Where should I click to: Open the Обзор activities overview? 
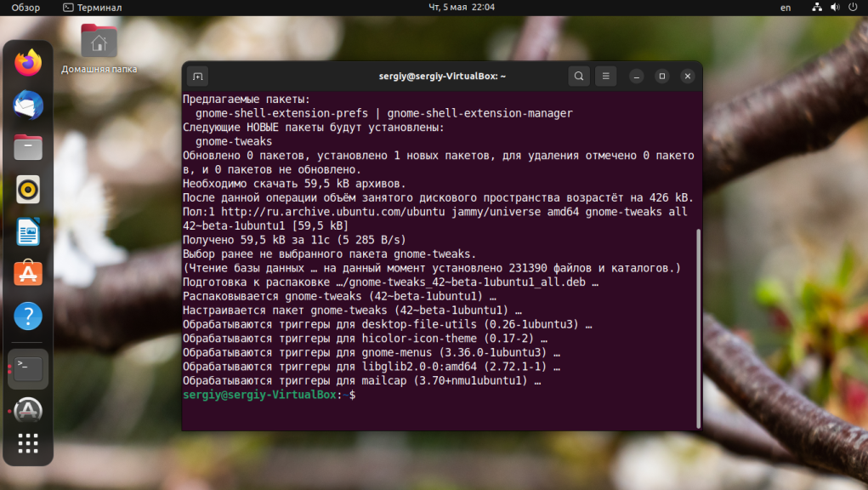[26, 8]
